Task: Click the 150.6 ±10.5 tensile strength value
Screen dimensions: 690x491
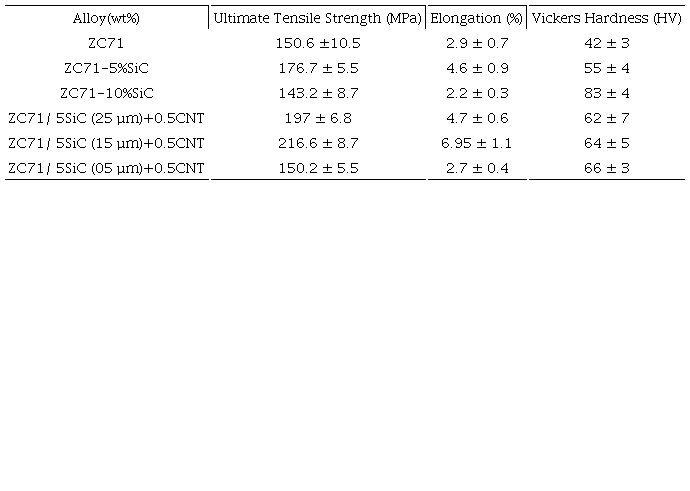Action: [317, 44]
